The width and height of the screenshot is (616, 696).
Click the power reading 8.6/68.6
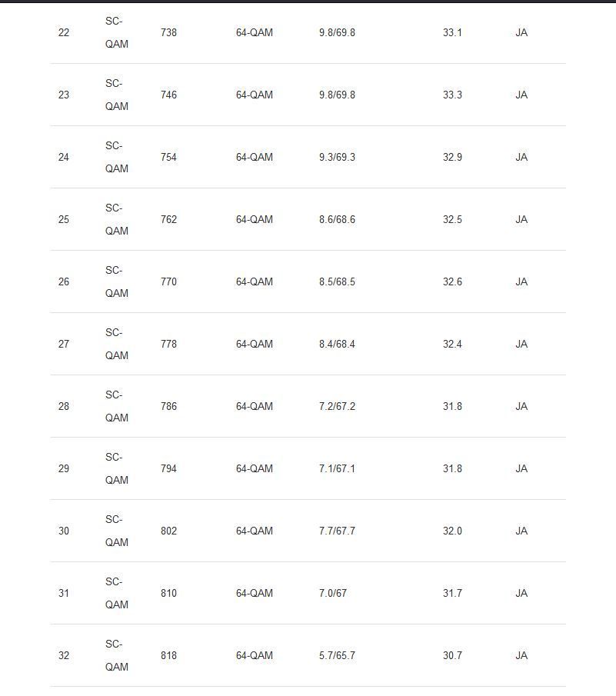point(337,220)
